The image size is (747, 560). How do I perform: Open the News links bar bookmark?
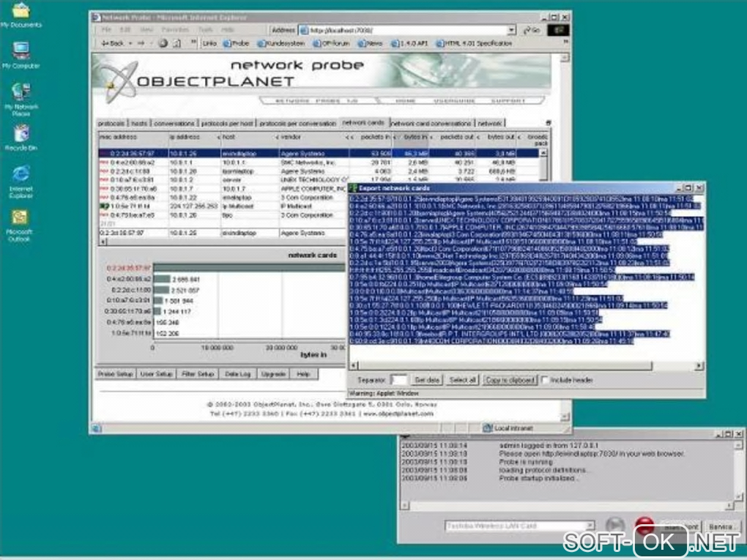[x=370, y=43]
